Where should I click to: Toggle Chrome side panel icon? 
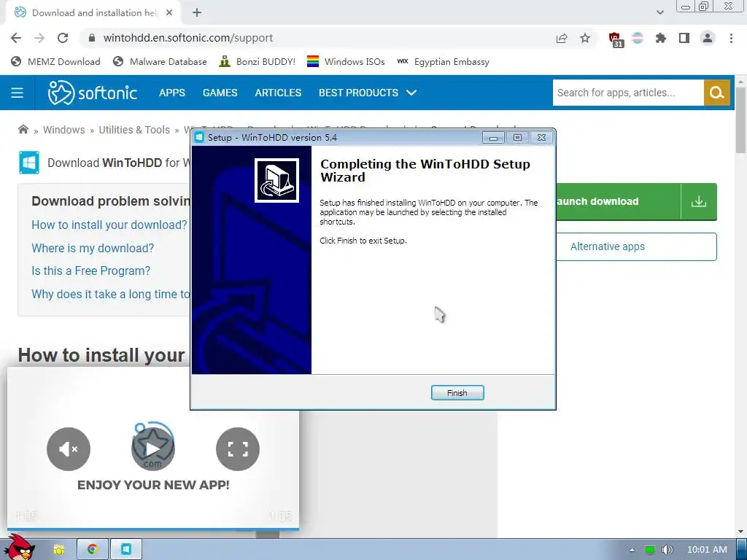click(x=684, y=38)
